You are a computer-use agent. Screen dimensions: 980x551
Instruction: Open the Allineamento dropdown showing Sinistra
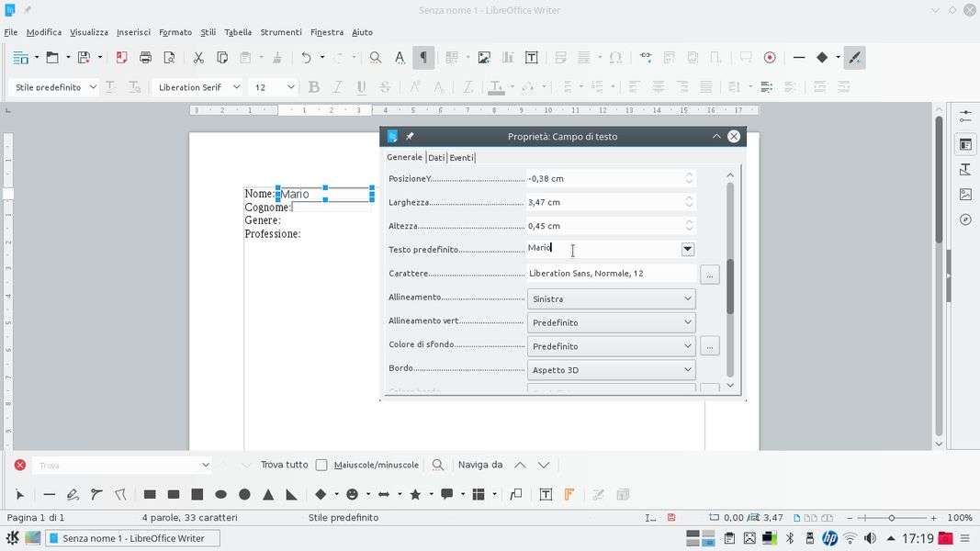[x=611, y=298]
